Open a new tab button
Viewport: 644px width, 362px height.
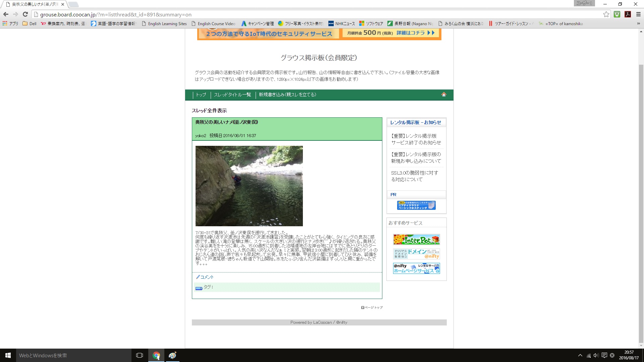click(x=73, y=4)
